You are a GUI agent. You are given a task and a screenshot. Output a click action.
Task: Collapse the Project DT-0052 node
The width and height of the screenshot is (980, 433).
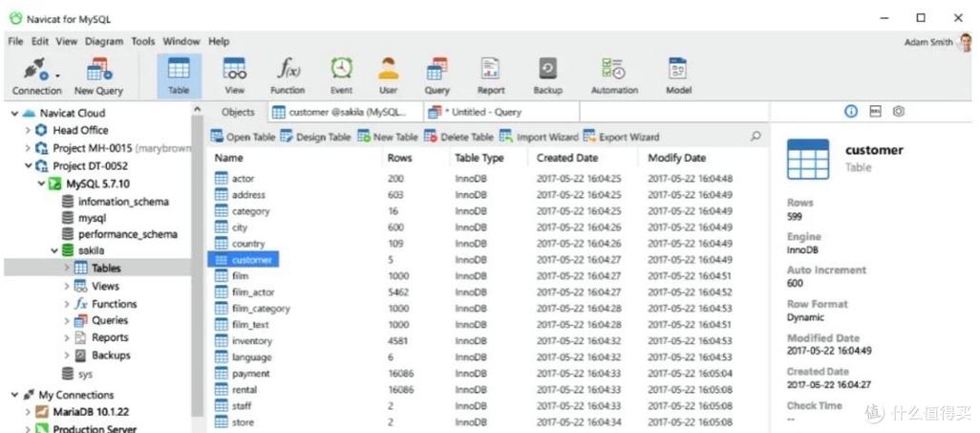pyautogui.click(x=28, y=165)
